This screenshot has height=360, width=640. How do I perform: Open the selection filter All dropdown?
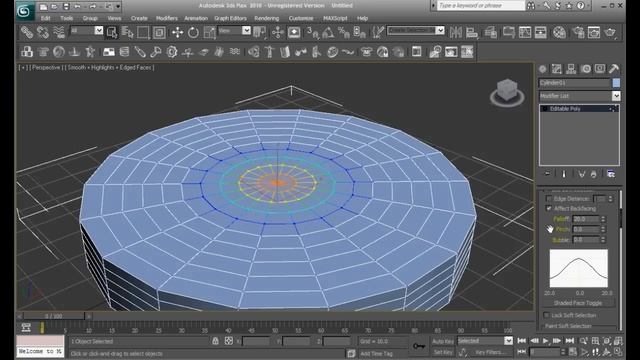99,31
